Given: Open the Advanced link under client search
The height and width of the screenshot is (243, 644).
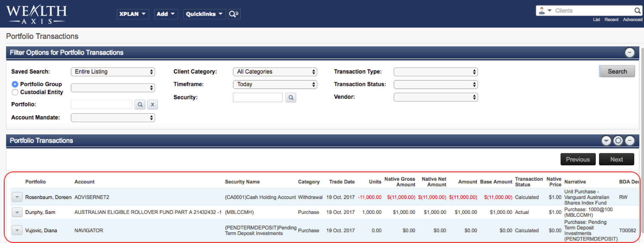Looking at the screenshot, I should pyautogui.click(x=633, y=20).
